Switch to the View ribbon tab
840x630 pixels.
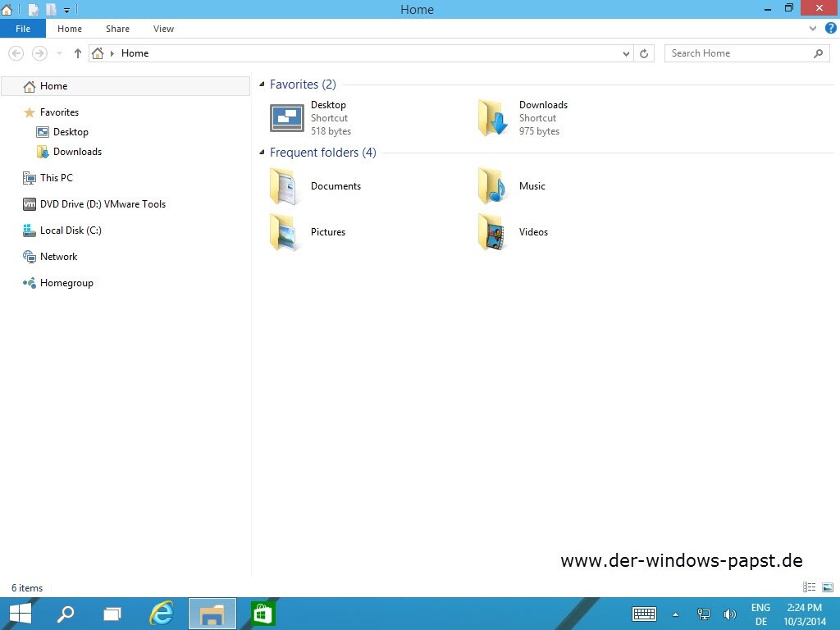(163, 29)
